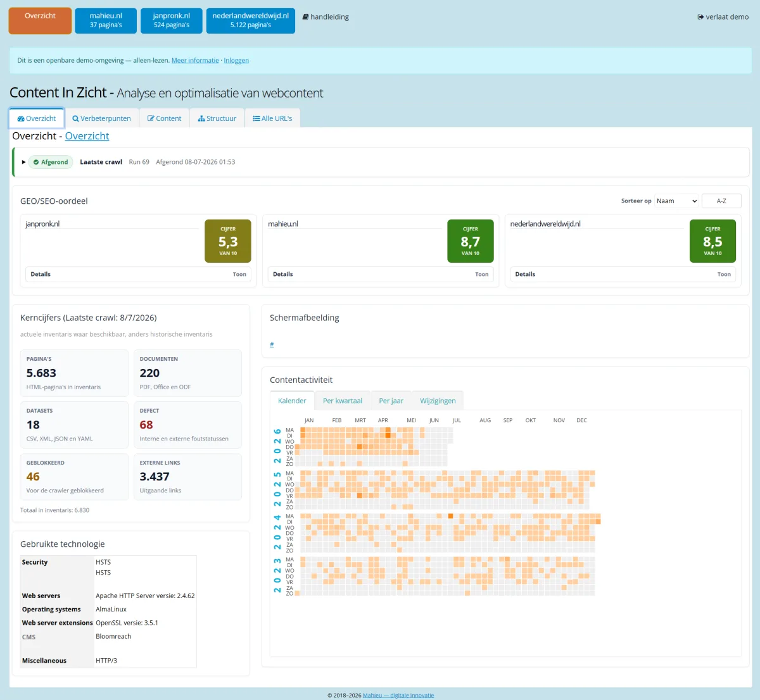Select the Kalender activity tab
This screenshot has height=700, width=760.
point(292,401)
